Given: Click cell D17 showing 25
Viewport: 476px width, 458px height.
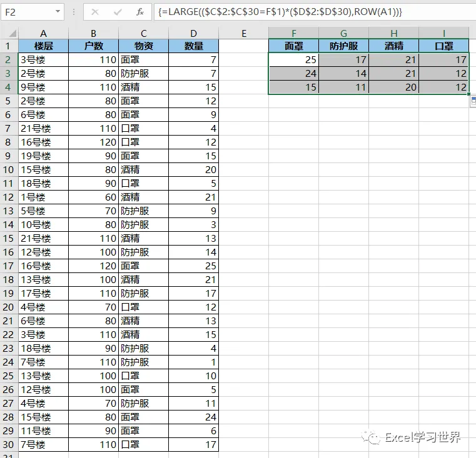Looking at the screenshot, I should [x=194, y=266].
